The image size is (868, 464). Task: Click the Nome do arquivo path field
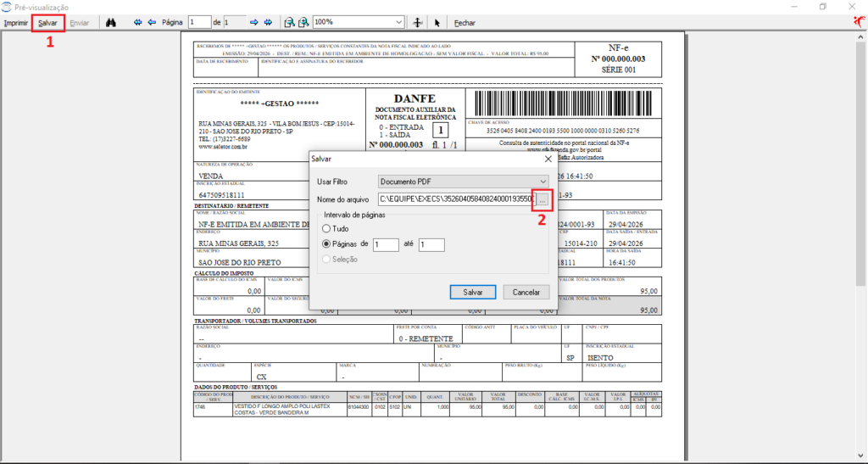click(457, 200)
